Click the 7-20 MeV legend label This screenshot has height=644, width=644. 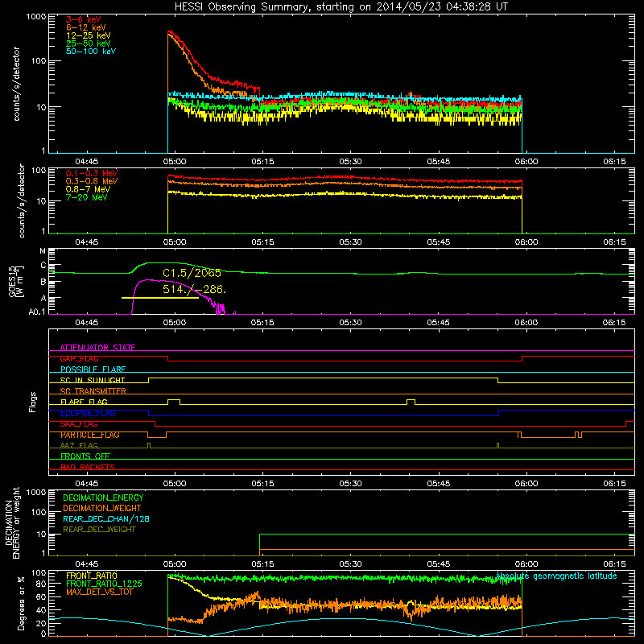pos(86,197)
